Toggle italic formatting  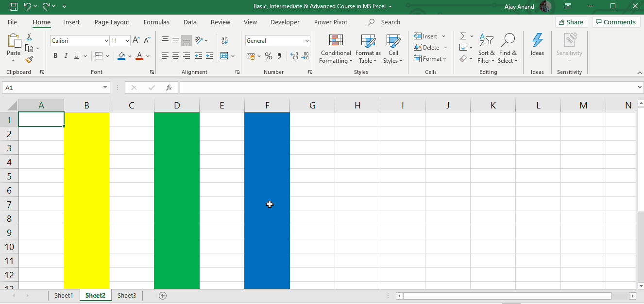(x=66, y=55)
